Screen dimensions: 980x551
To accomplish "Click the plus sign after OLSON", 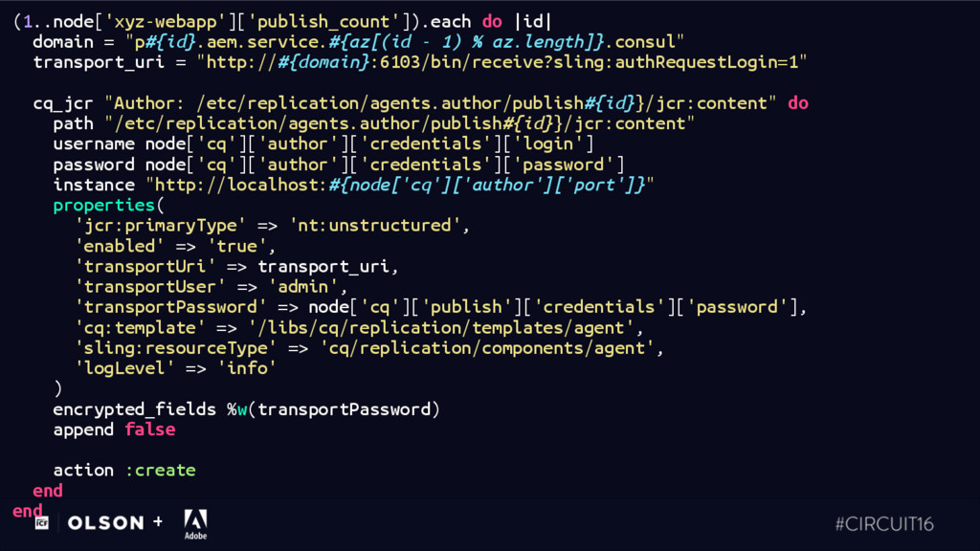I will point(158,521).
